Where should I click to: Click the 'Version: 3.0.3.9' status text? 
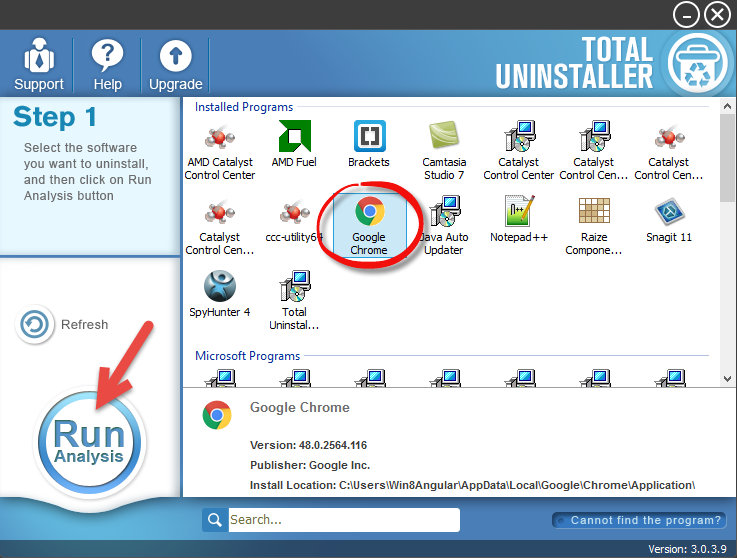687,549
